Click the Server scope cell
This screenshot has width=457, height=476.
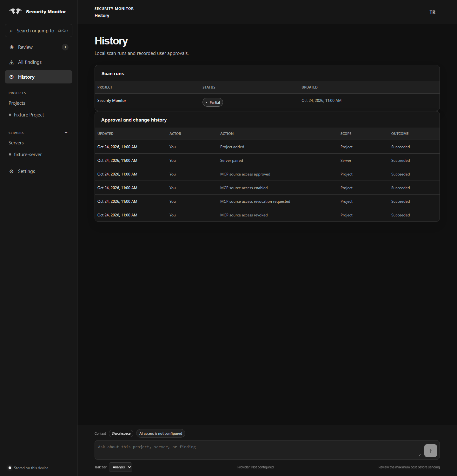(346, 161)
